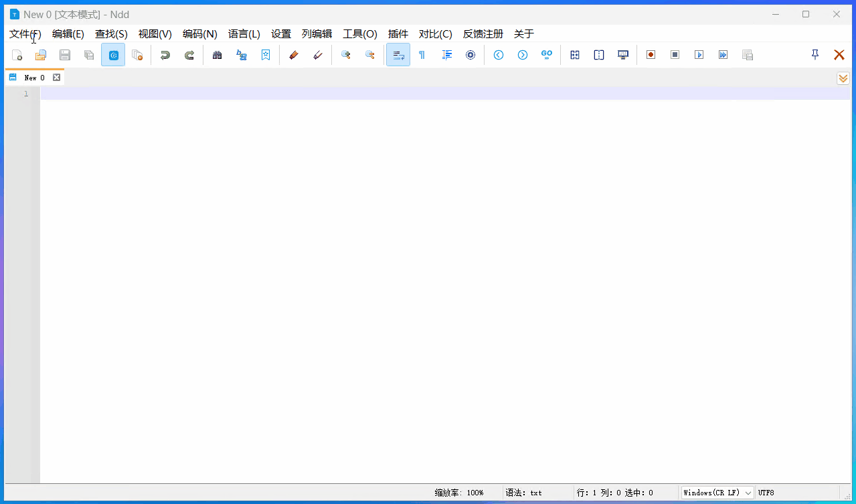Screen dimensions: 856x504
Task: Click the highlighter marker icon
Action: [x=293, y=55]
